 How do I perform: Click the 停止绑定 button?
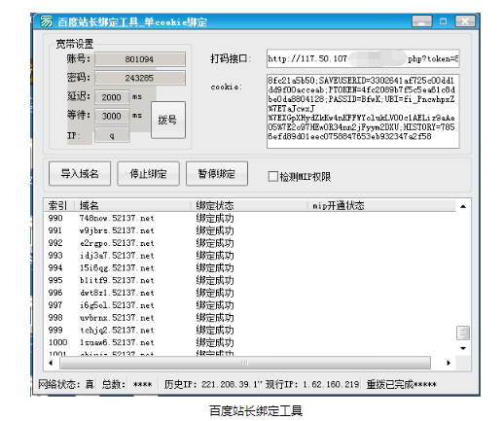coord(148,174)
